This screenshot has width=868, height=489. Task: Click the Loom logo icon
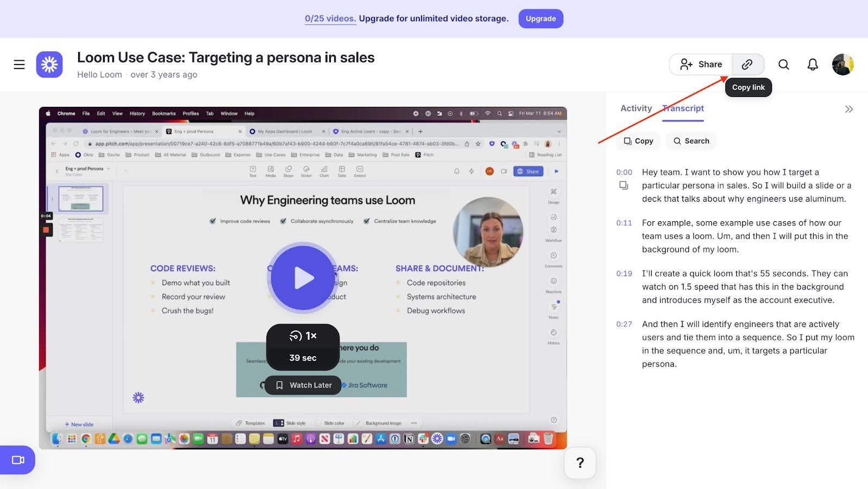pos(49,65)
